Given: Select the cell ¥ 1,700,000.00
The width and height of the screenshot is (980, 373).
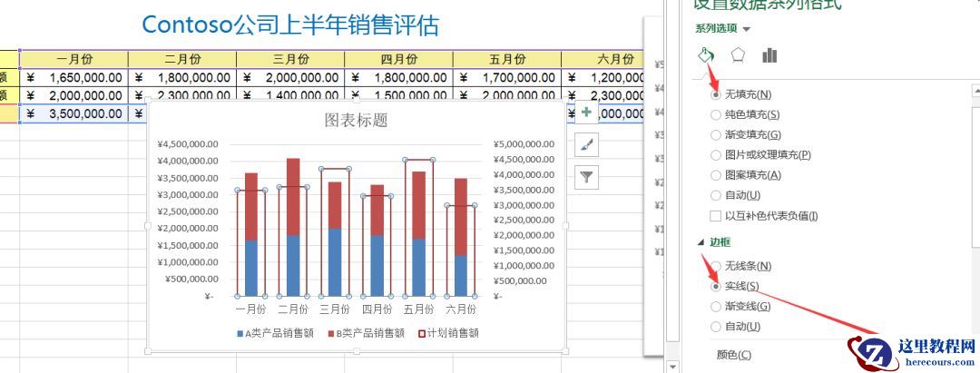Looking at the screenshot, I should tap(507, 77).
